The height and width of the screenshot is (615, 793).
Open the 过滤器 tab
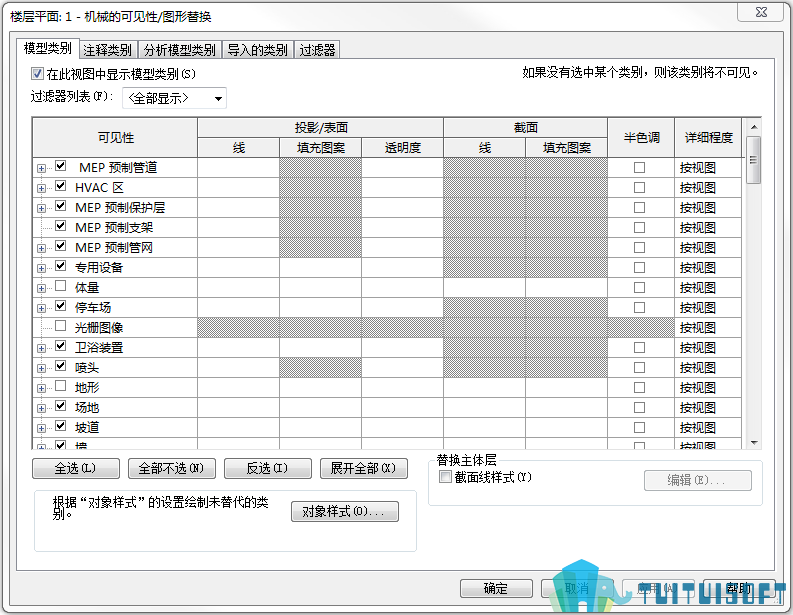click(x=317, y=50)
